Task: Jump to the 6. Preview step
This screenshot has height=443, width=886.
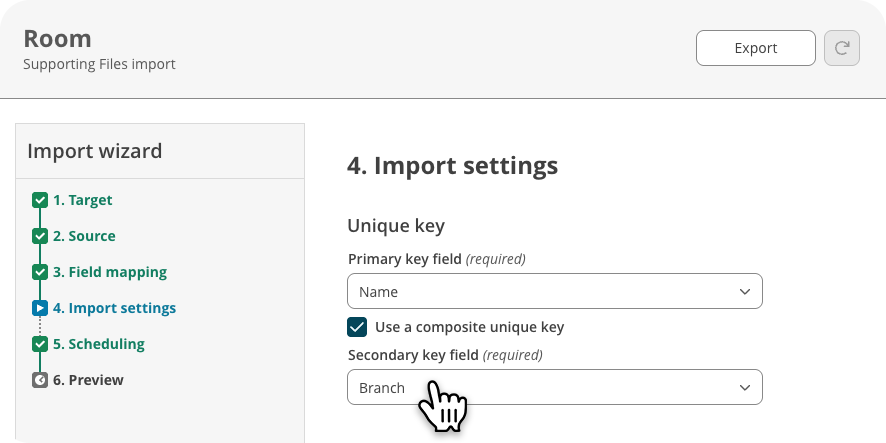Action: 88,380
